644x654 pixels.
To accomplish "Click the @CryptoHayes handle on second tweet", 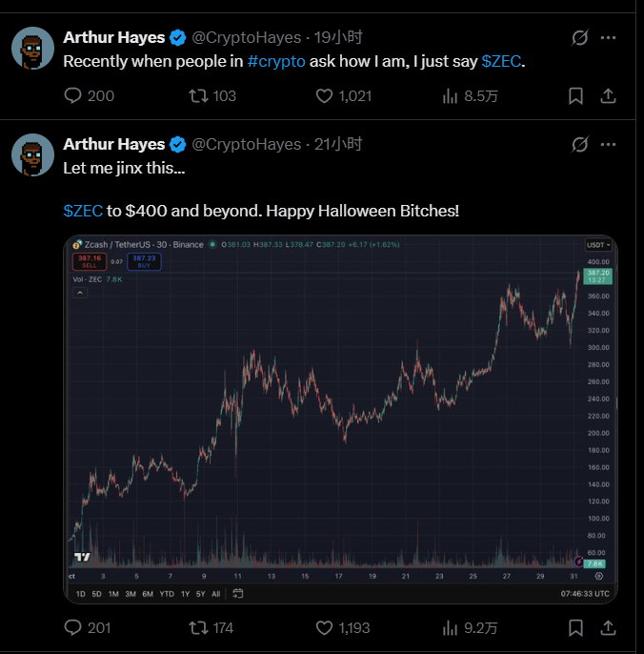I will coord(246,145).
